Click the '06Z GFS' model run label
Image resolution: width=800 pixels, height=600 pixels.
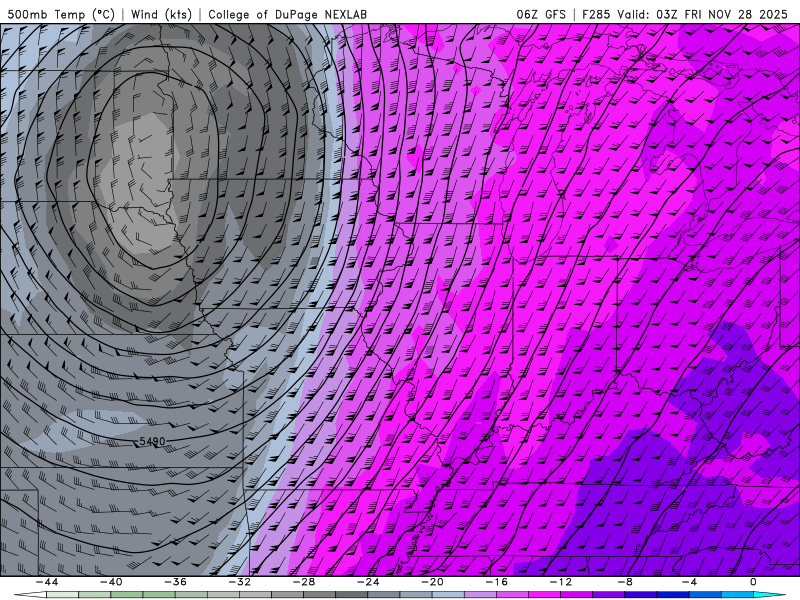tap(541, 14)
